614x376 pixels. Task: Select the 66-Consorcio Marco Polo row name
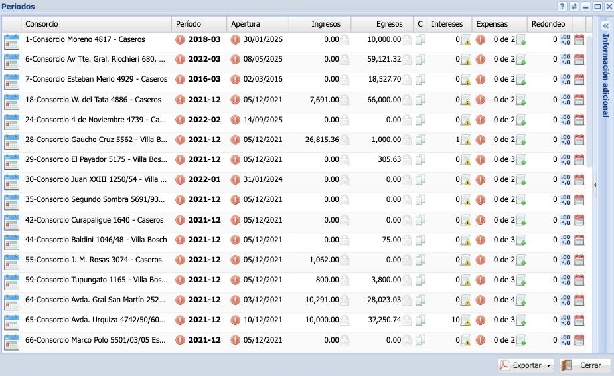(x=95, y=340)
